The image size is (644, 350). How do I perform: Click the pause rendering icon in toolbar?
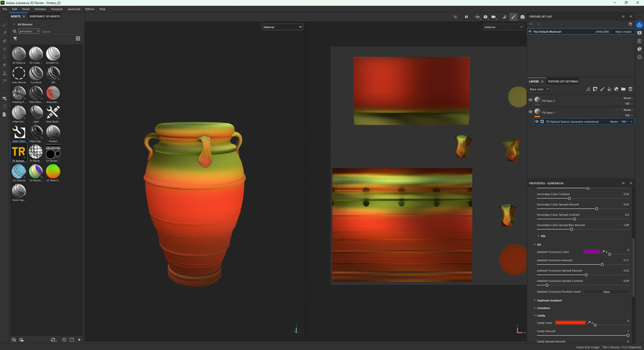pyautogui.click(x=466, y=16)
